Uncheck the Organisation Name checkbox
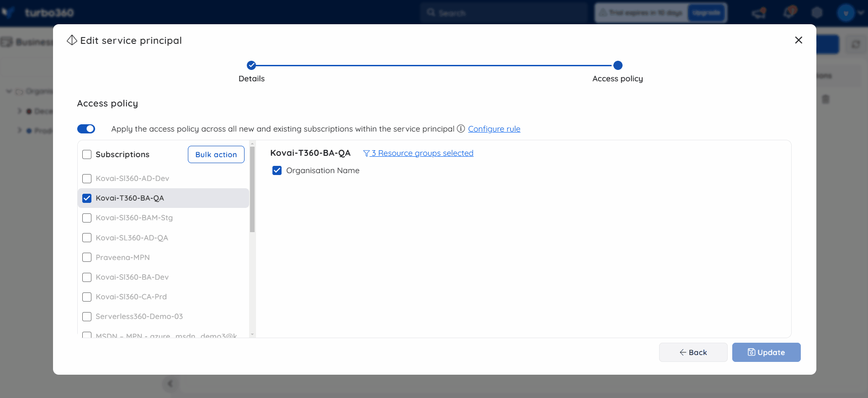868x398 pixels. click(277, 170)
